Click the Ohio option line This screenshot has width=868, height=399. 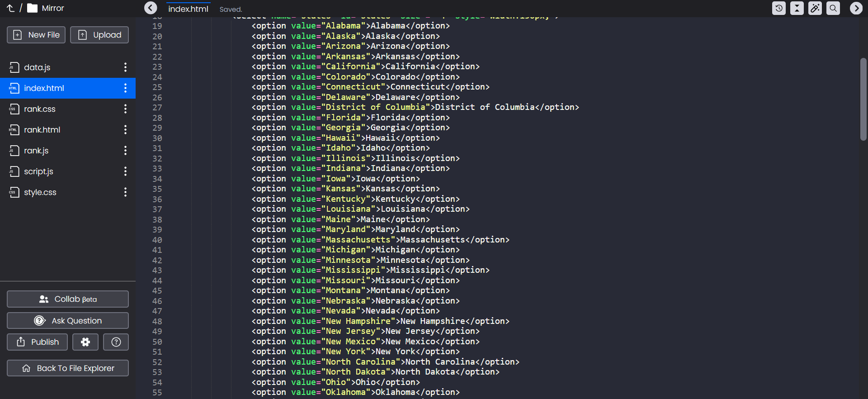[335, 382]
